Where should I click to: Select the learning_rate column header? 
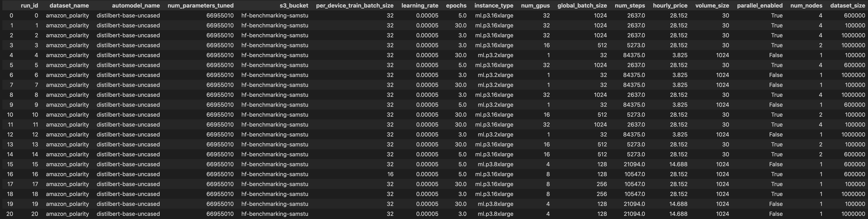click(x=420, y=5)
